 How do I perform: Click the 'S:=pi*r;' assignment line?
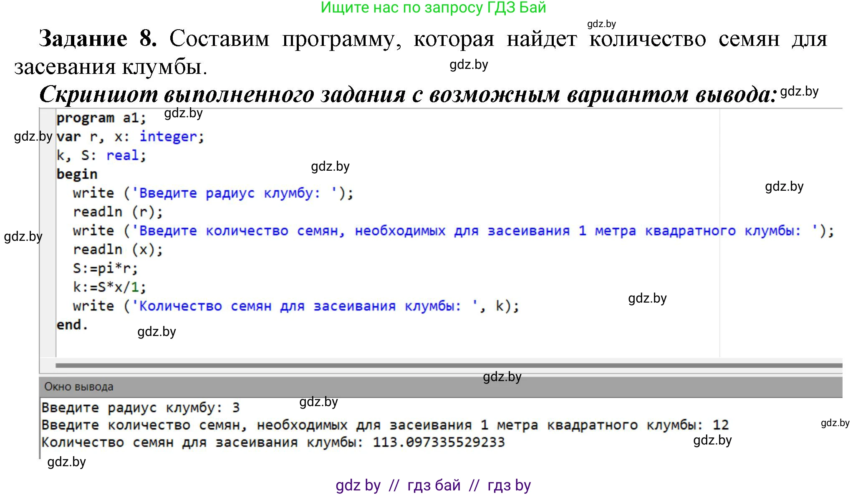pyautogui.click(x=105, y=268)
